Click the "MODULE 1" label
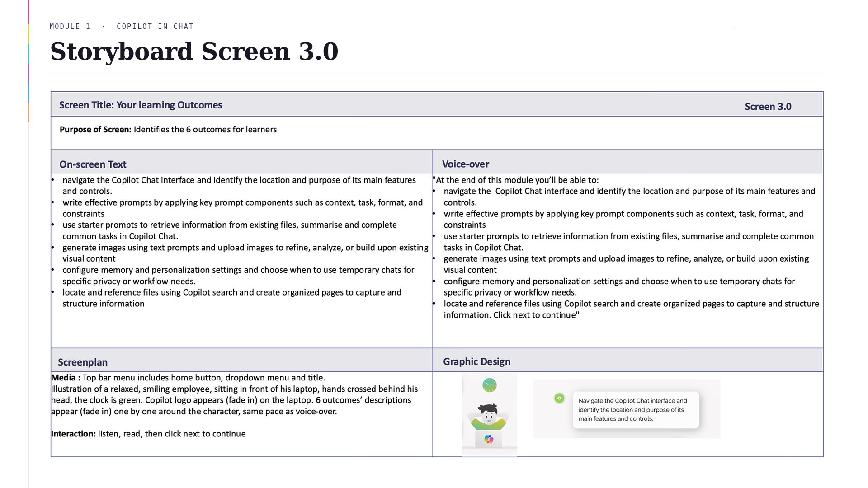Screen dimensions: 868x488 [70, 26]
